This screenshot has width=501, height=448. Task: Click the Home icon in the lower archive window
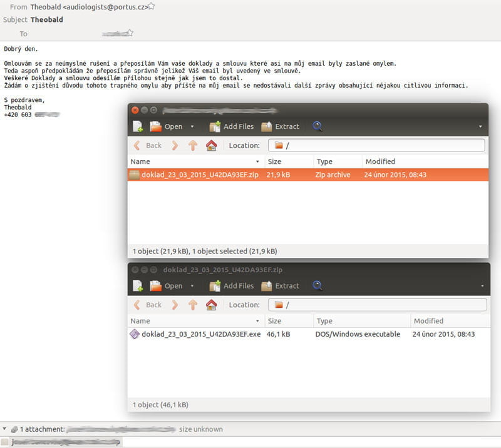211,305
